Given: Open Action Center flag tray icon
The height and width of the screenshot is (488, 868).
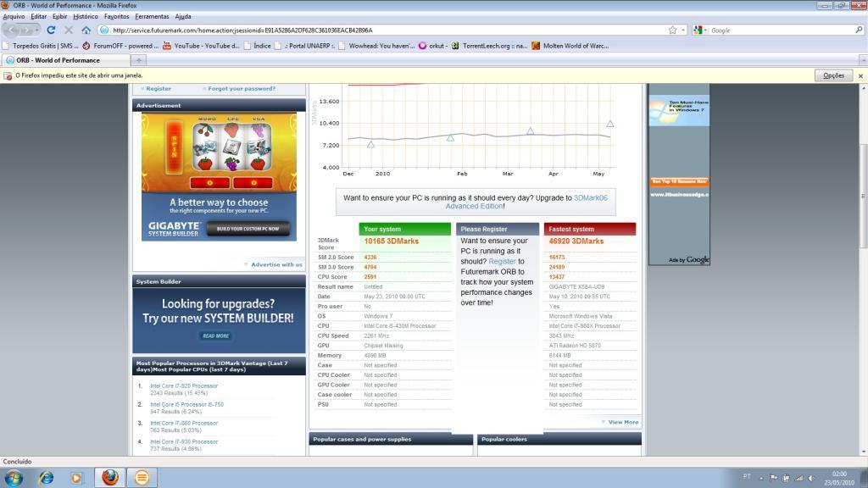Looking at the screenshot, I should click(774, 478).
